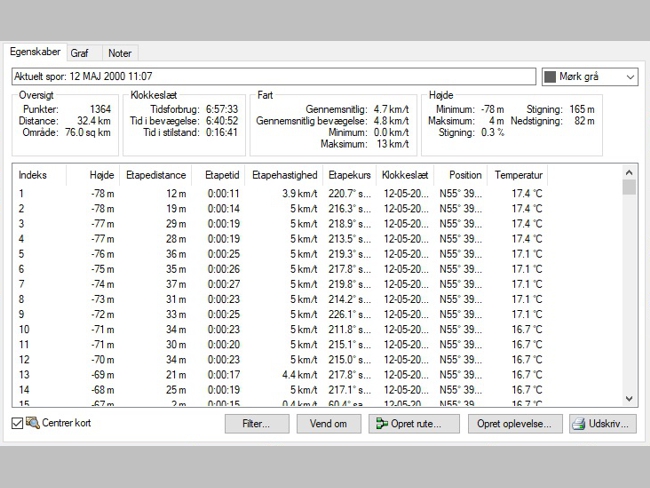Toggle the Centrer kort checkbox
This screenshot has height=488, width=650.
pyautogui.click(x=17, y=423)
